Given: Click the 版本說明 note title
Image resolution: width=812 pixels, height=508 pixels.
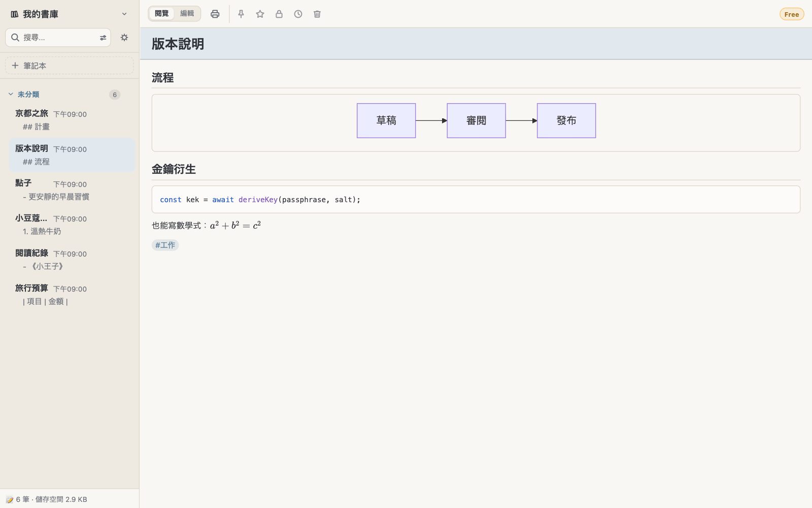Looking at the screenshot, I should [178, 44].
